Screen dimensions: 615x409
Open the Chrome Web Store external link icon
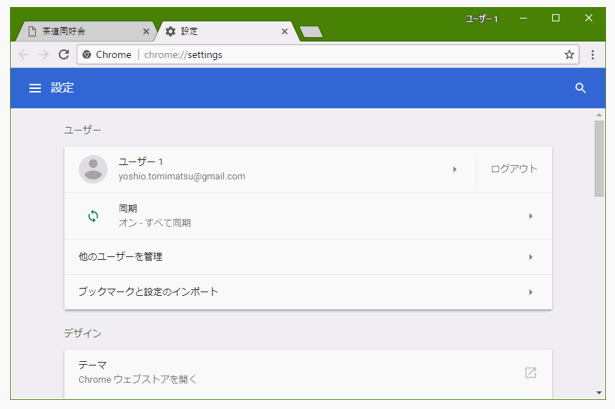530,373
